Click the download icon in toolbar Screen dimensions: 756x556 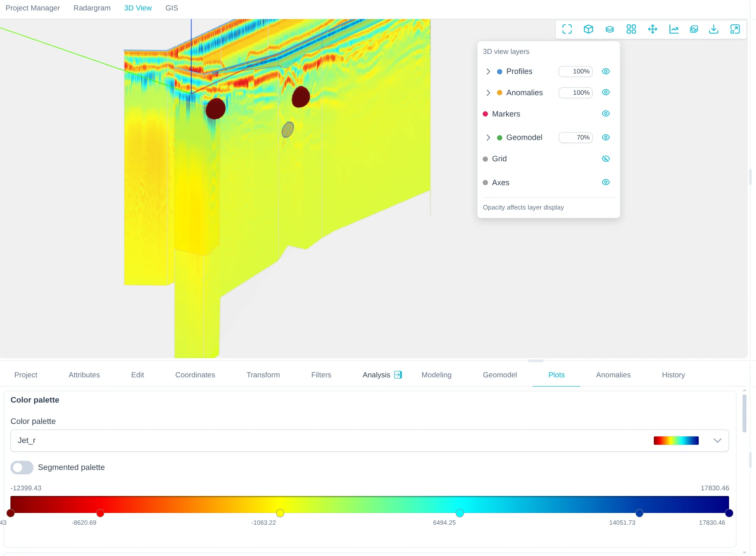713,29
